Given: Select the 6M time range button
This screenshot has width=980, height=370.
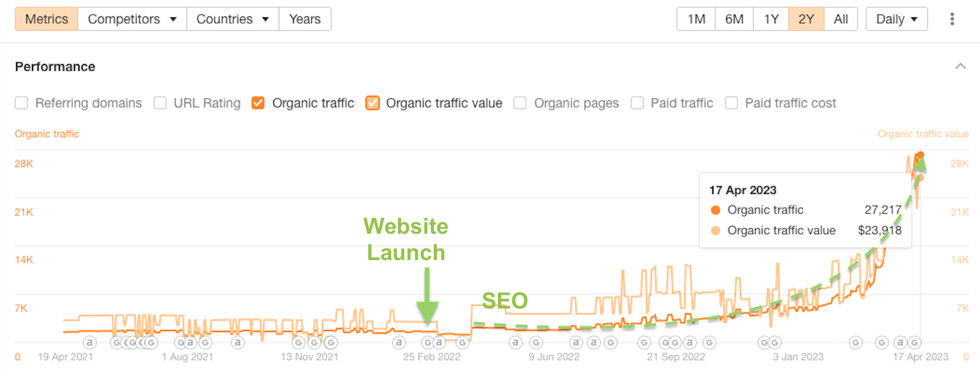Looking at the screenshot, I should tap(734, 19).
